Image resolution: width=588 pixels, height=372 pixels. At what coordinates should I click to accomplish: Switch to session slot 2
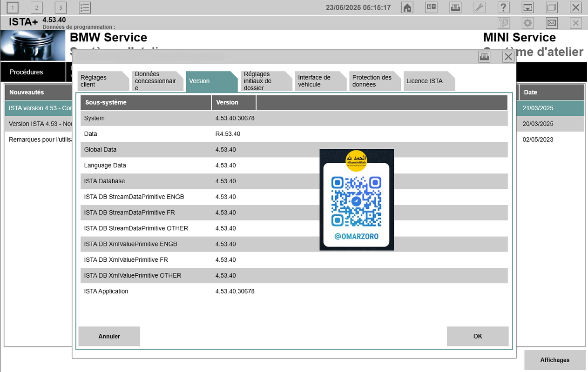point(36,7)
